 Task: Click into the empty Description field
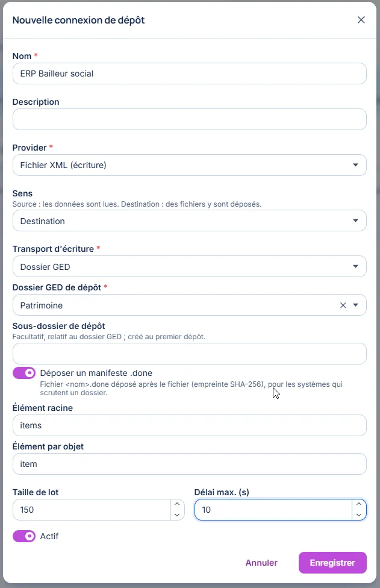(x=190, y=119)
